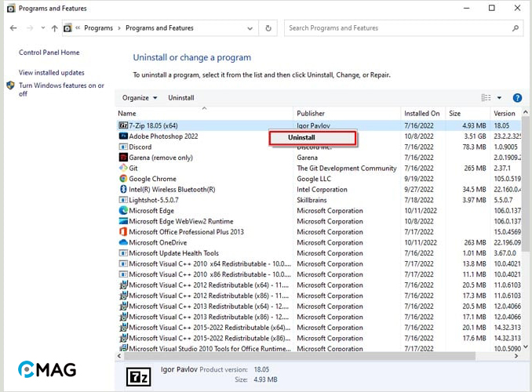Image resolution: width=532 pixels, height=392 pixels.
Task: Click Microsoft Office Professional Plus icon
Action: (123, 231)
